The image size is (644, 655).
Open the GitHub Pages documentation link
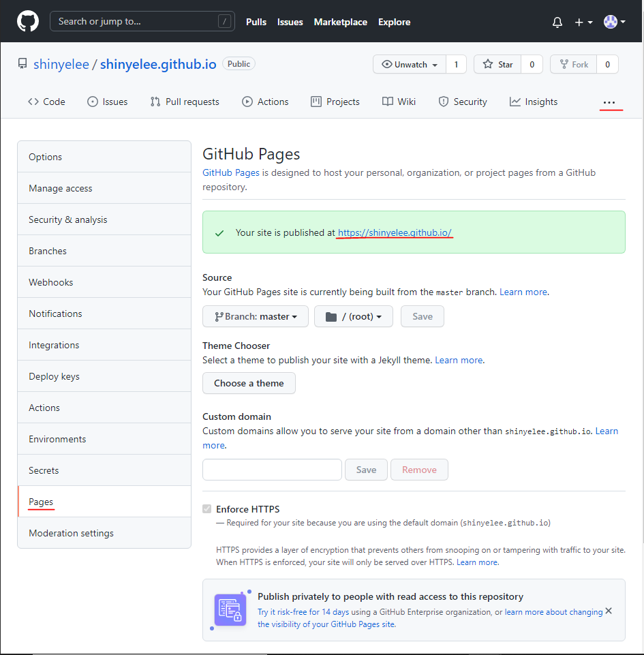(230, 172)
